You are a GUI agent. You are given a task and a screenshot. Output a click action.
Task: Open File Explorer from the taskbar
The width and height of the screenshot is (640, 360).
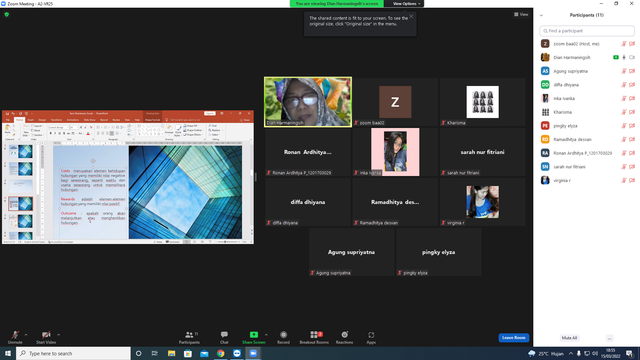[171, 353]
